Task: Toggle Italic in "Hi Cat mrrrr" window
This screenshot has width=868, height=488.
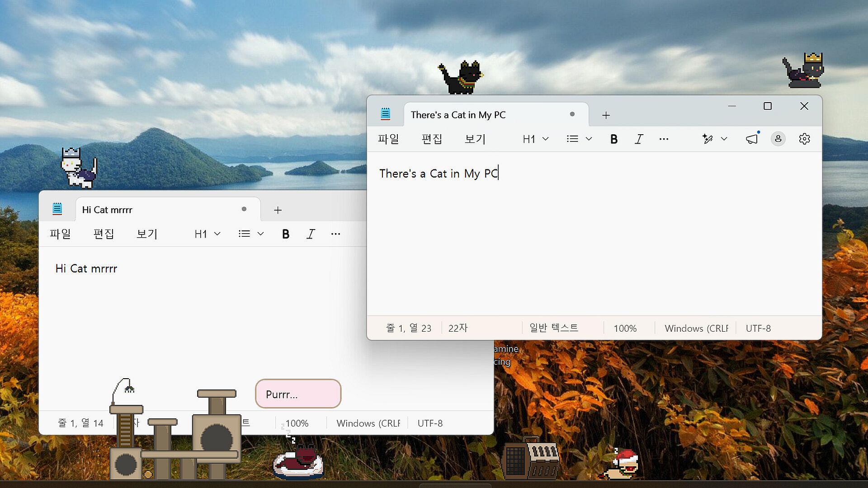Action: point(311,234)
